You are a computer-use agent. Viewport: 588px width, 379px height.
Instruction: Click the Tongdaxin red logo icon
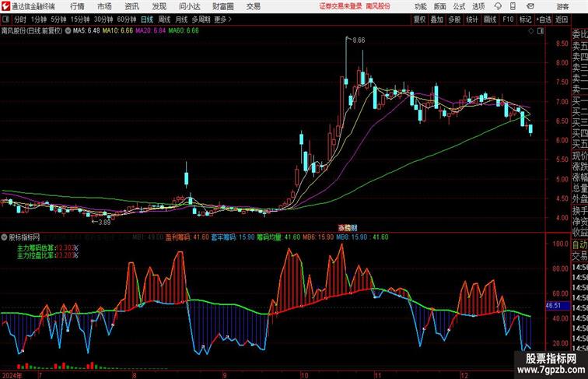tap(5, 6)
